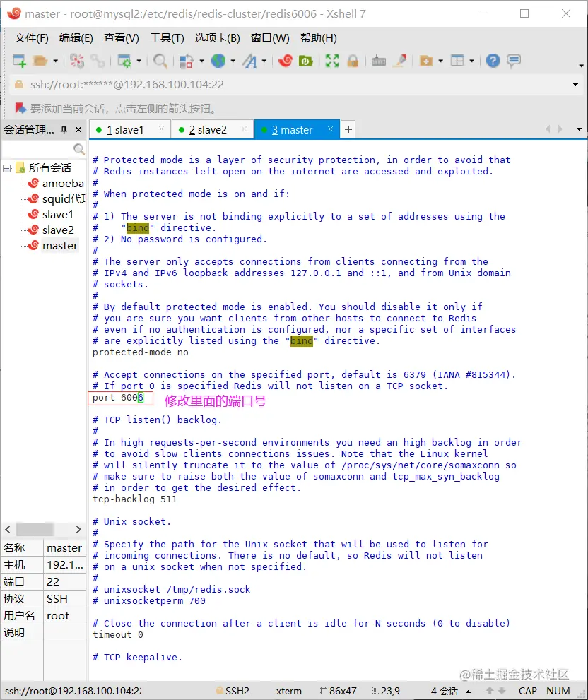
Task: Click the session manager search magnifier
Action: pyautogui.click(x=78, y=148)
